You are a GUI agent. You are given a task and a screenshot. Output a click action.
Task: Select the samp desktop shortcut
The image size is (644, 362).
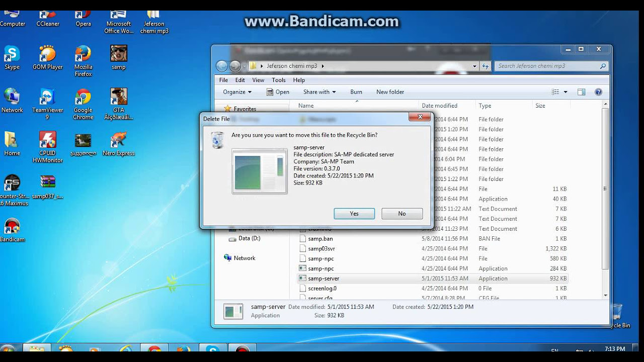point(119,58)
